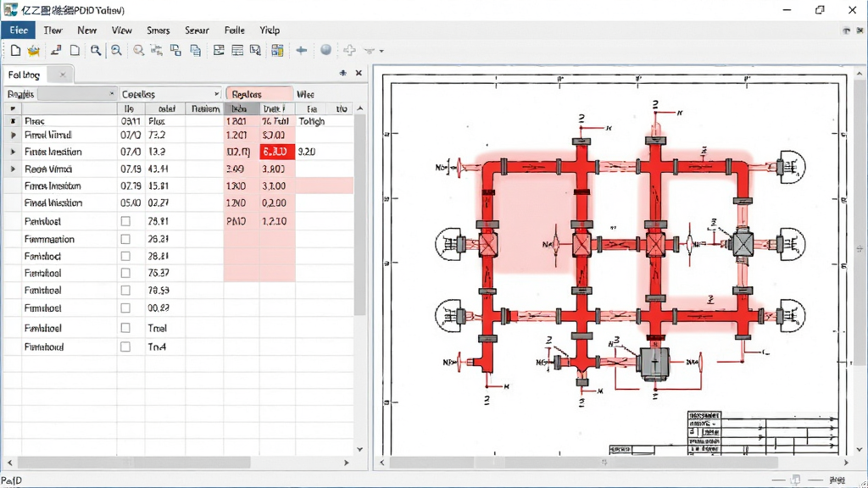The width and height of the screenshot is (868, 488).
Task: Click the Petiiem column header
Action: [x=205, y=109]
